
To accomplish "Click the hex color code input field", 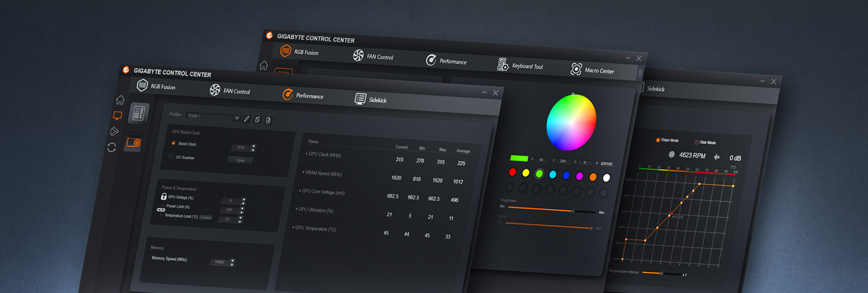I will pyautogui.click(x=607, y=164).
